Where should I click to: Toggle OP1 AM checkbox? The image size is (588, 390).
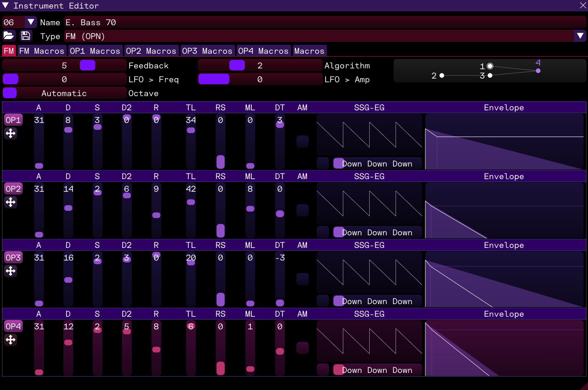click(x=303, y=142)
